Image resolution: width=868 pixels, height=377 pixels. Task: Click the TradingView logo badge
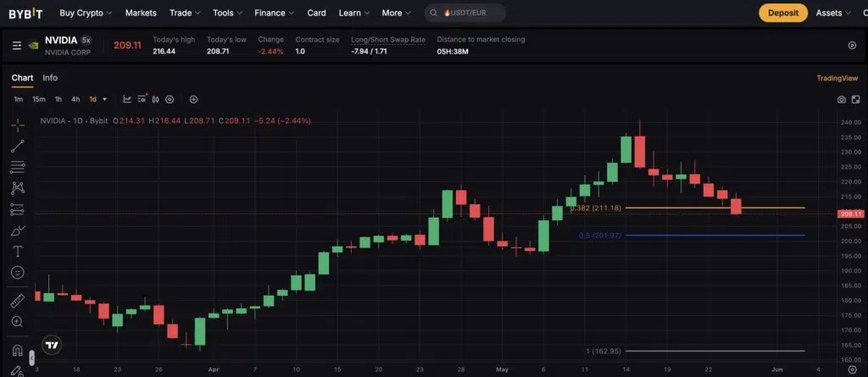[52, 345]
